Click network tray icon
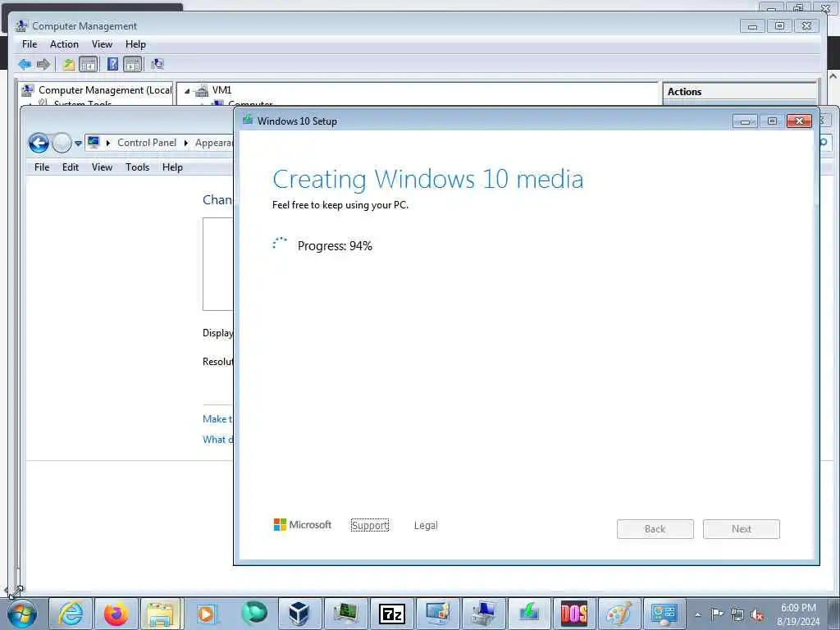Screen dimensions: 840x630 pos(737,615)
